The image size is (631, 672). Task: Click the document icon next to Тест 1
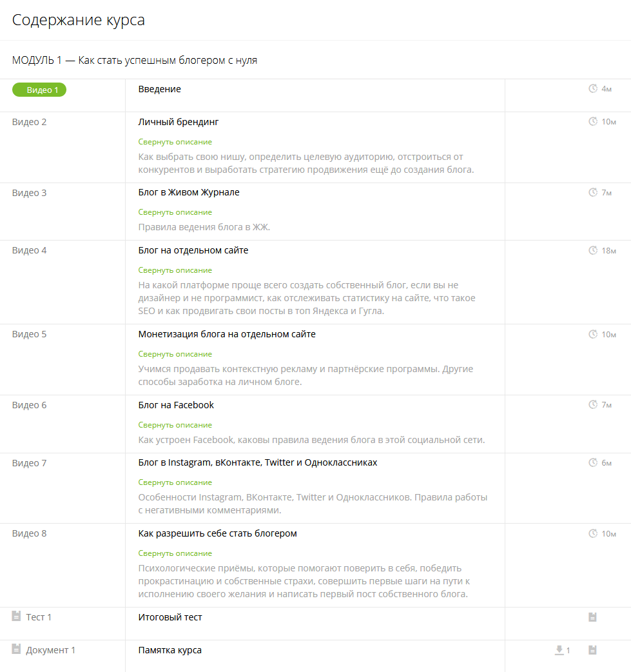point(17,617)
